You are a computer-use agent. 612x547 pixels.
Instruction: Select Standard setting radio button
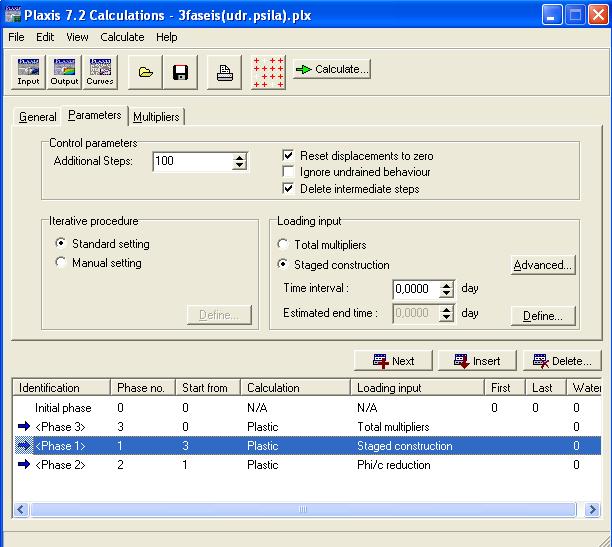[x=60, y=243]
